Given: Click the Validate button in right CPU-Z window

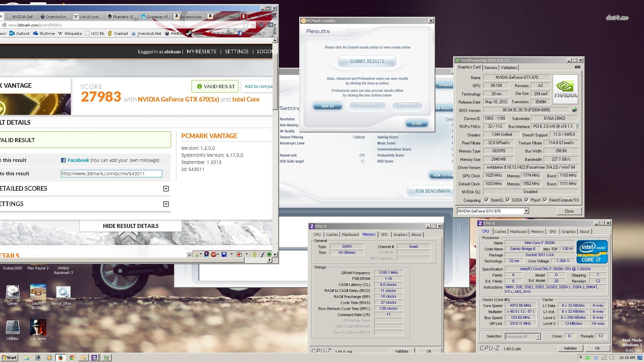Looking at the screenshot, I should pos(570,348).
